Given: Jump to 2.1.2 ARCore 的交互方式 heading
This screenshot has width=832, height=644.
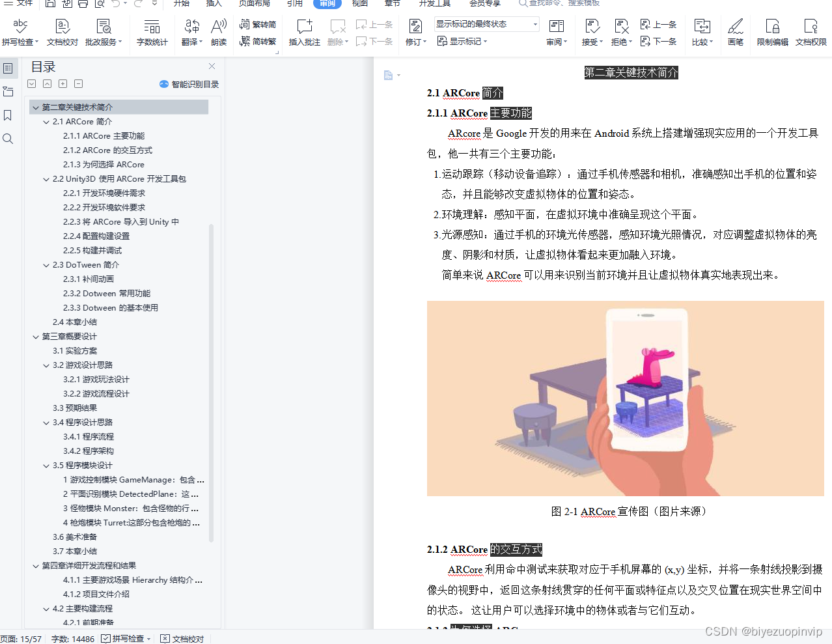Looking at the screenshot, I should coord(107,150).
